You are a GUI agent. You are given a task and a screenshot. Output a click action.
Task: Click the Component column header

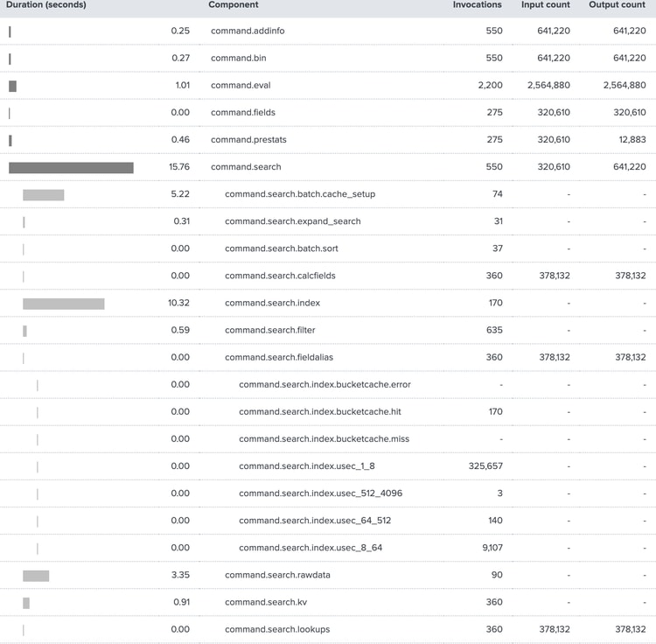pos(233,5)
